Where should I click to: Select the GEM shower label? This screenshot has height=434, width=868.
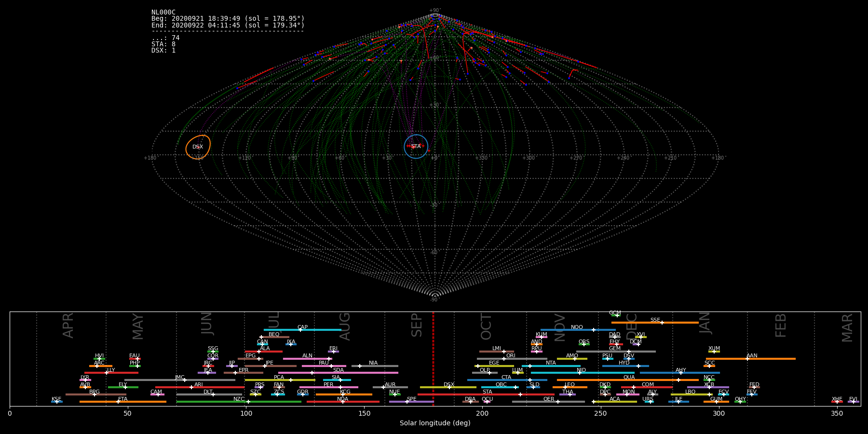tap(615, 349)
